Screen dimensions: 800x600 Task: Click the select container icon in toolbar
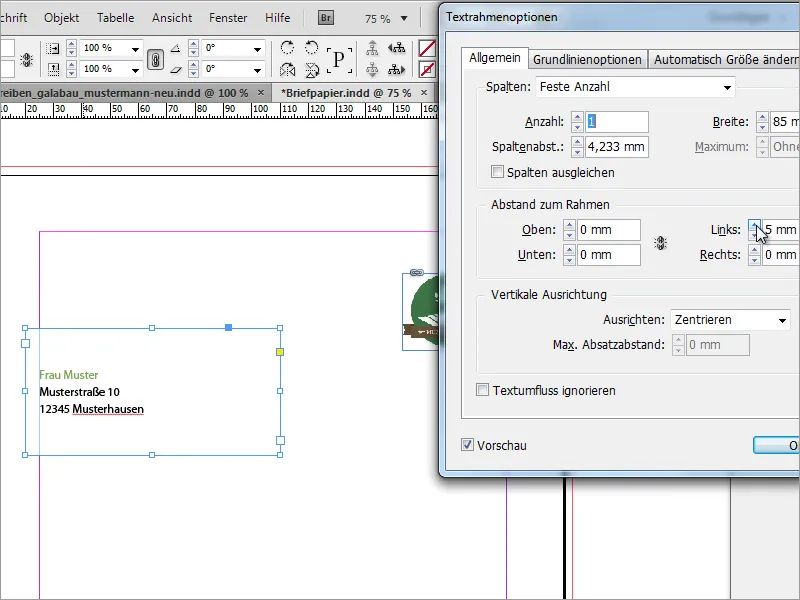tap(373, 48)
